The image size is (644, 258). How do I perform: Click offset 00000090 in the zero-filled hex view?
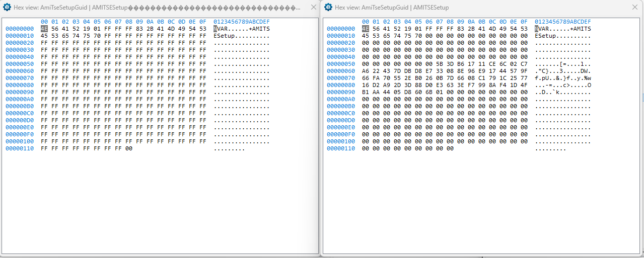(x=341, y=92)
